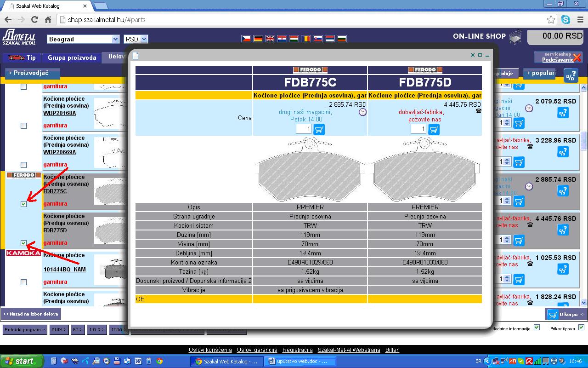This screenshot has height=368, width=588.
Task: Uncheck the FDB775D compare checkbox
Action: 24,243
